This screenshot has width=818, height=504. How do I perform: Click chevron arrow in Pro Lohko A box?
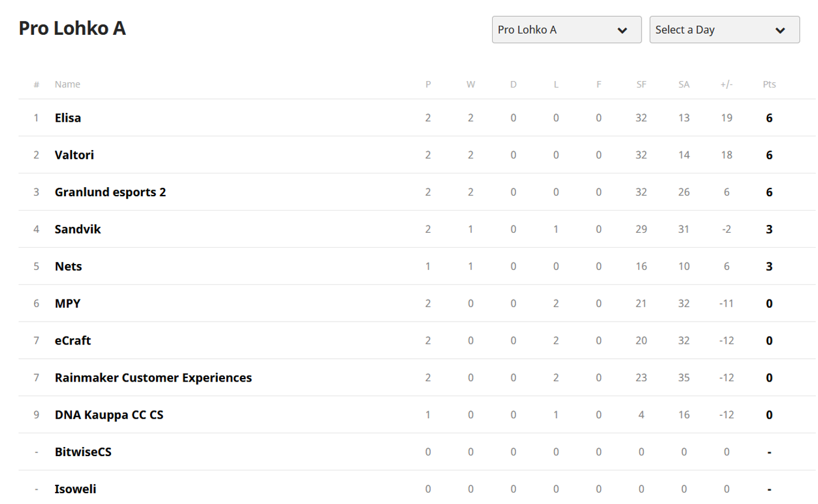click(x=622, y=30)
